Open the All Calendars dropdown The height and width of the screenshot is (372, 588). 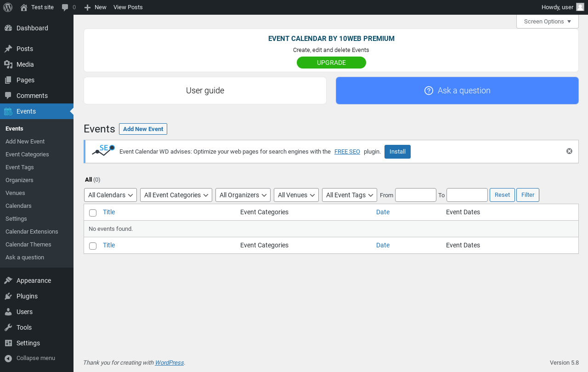pos(110,195)
